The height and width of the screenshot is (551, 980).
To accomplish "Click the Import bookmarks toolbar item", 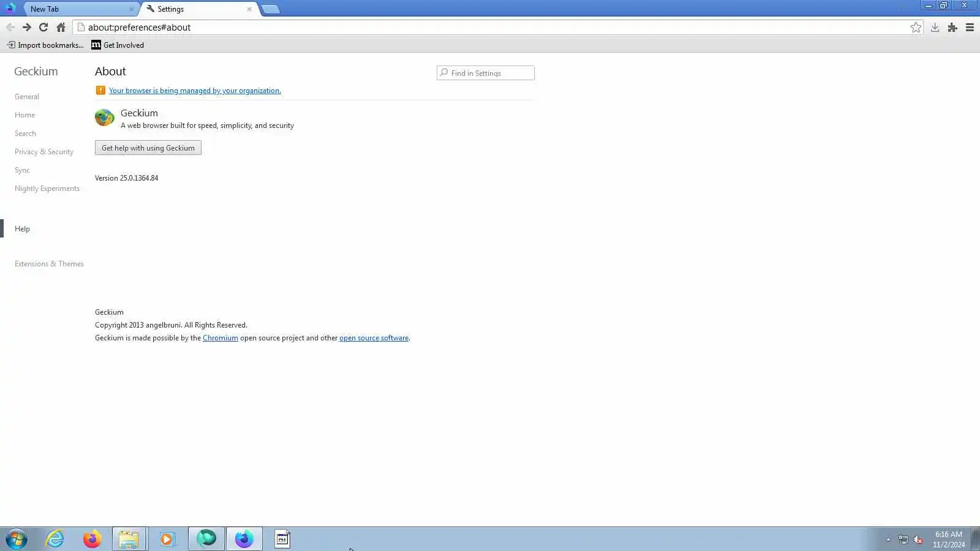I will click(45, 45).
